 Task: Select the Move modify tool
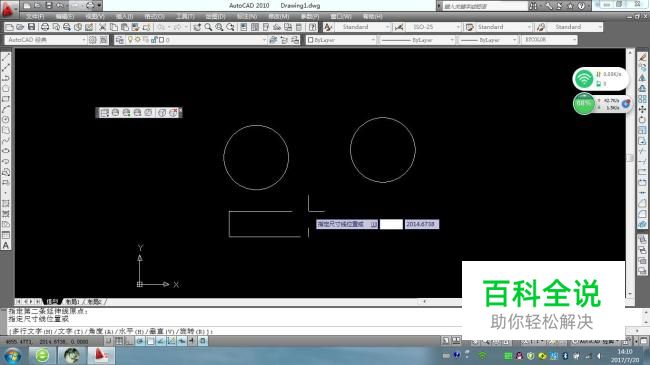pyautogui.click(x=642, y=110)
